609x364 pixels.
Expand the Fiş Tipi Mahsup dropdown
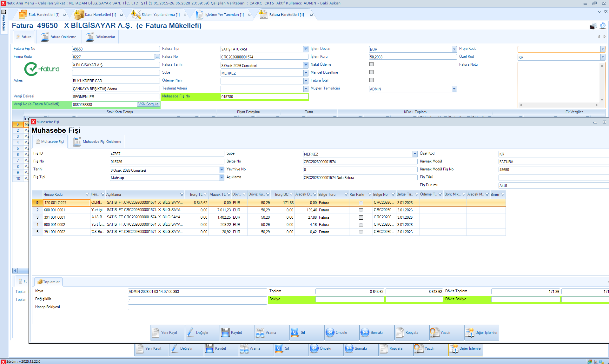[x=222, y=178]
